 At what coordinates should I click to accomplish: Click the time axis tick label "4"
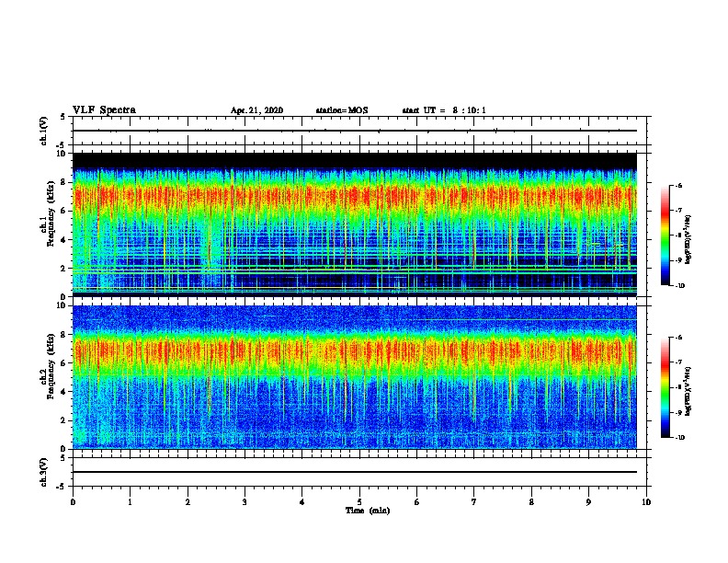(302, 502)
